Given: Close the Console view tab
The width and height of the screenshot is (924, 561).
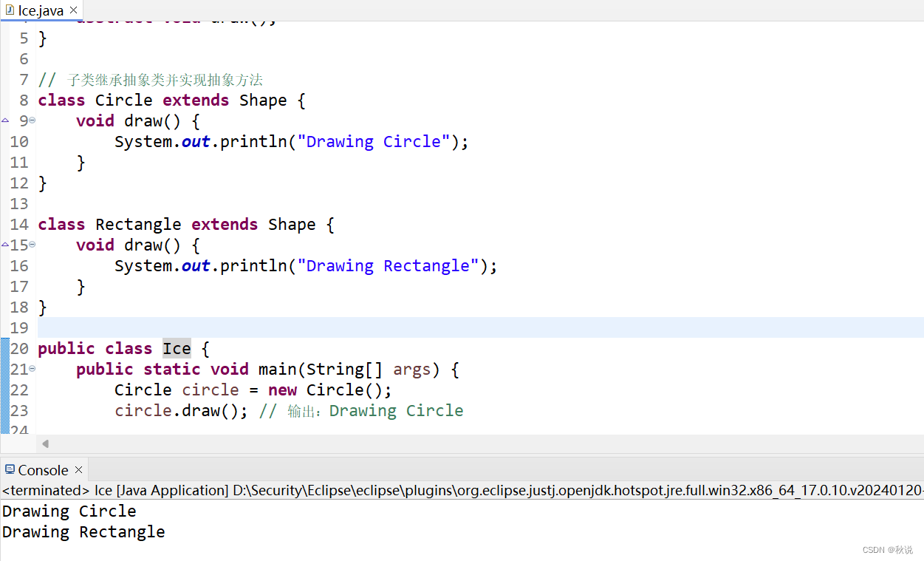Looking at the screenshot, I should (79, 470).
